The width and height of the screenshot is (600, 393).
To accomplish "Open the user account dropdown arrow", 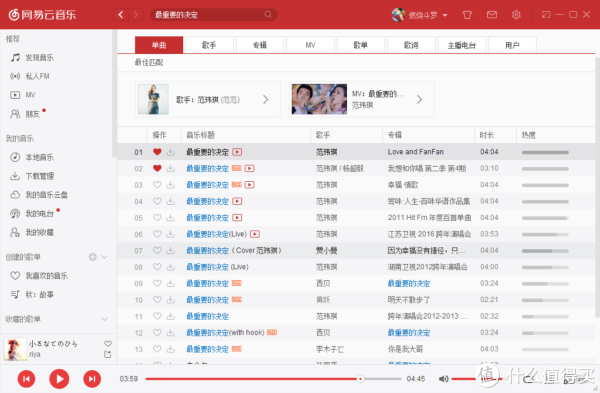I will (x=445, y=15).
